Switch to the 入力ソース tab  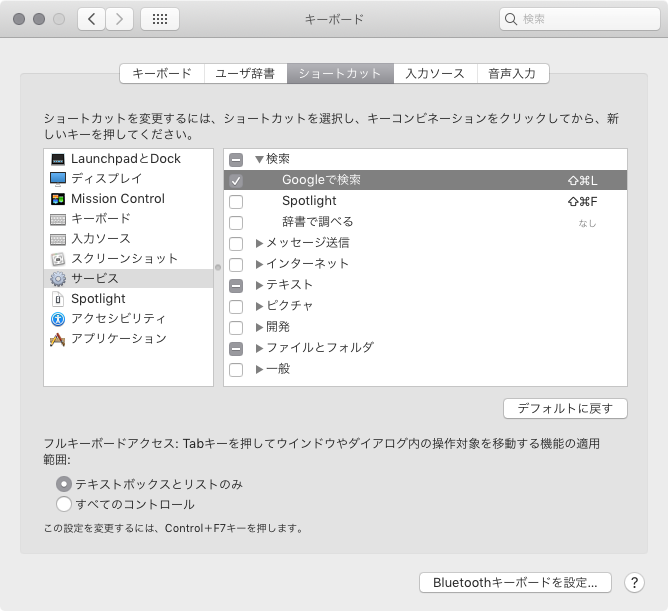coord(435,74)
